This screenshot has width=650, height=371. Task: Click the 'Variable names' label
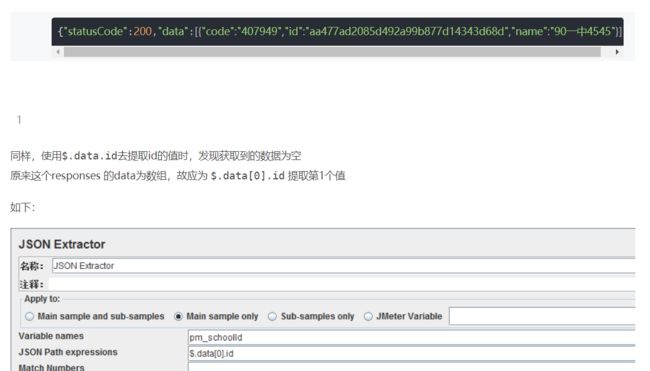51,336
